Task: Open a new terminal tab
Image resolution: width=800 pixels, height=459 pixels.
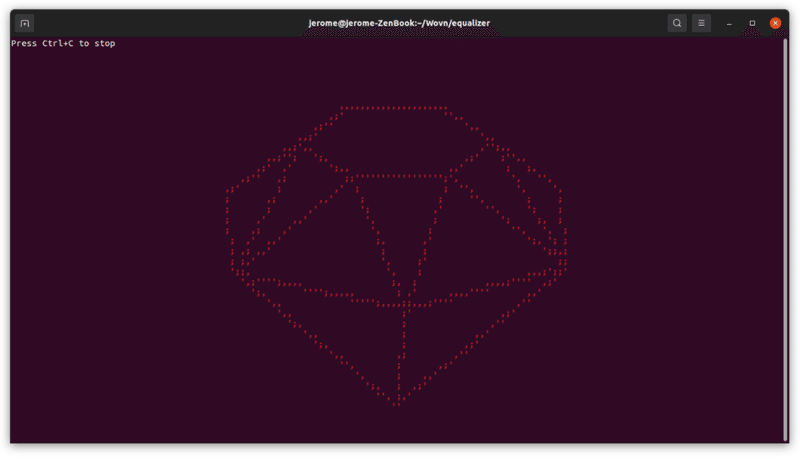Action: coord(24,23)
